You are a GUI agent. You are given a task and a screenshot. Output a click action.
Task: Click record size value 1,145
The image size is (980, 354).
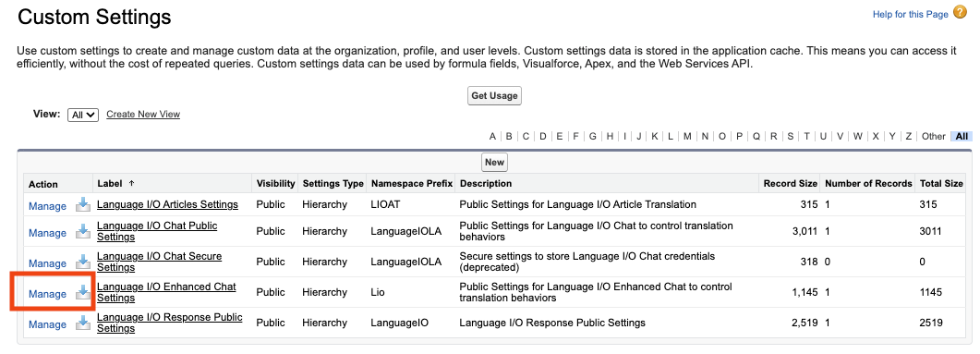pos(805,292)
